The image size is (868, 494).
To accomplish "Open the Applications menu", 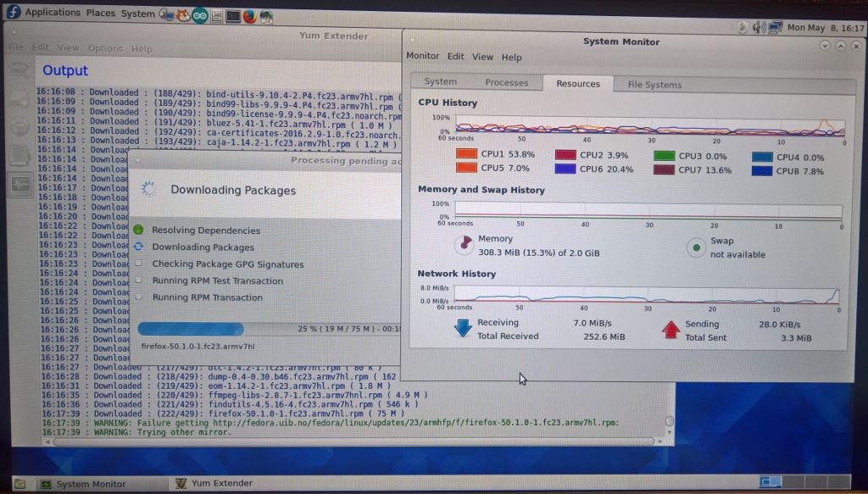I will [53, 12].
